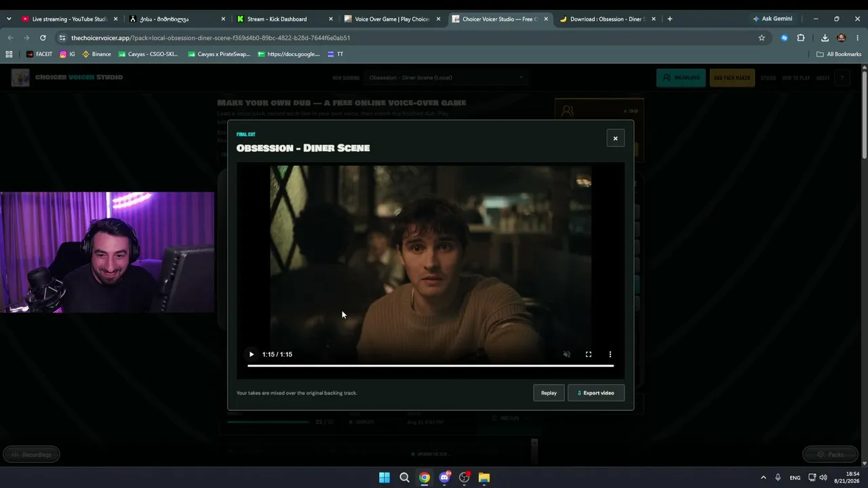The height and width of the screenshot is (488, 868).
Task: Export the dubbed video
Action: (x=596, y=393)
